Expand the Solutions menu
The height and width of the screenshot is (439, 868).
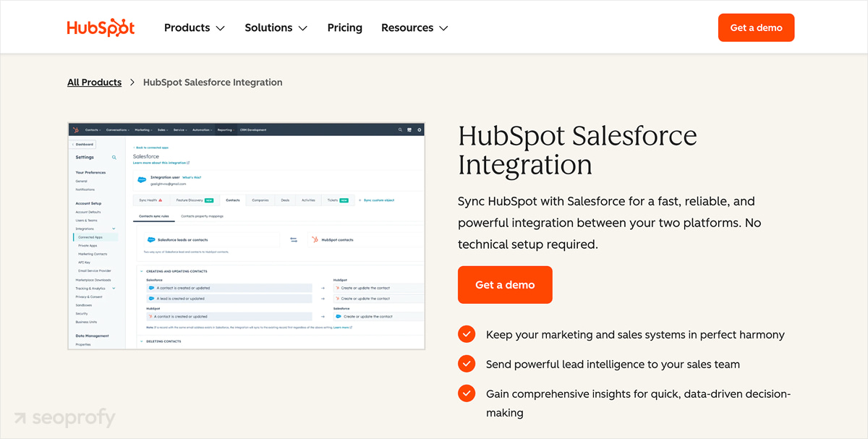(276, 27)
